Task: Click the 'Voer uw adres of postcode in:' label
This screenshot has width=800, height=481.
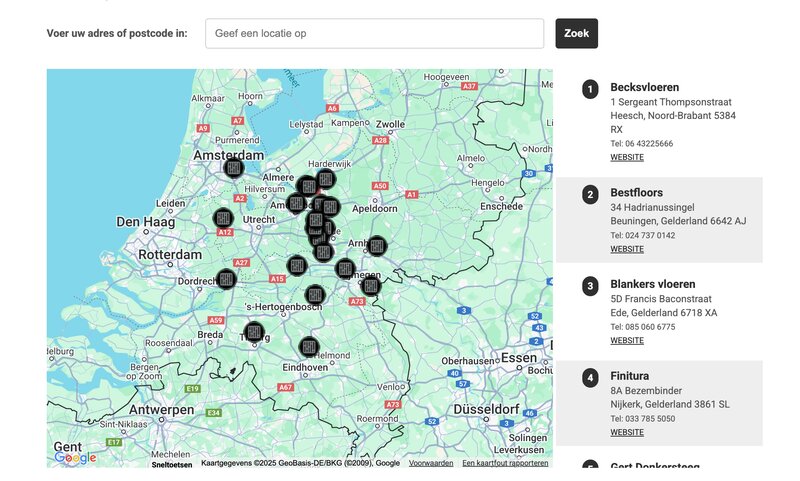Action: pyautogui.click(x=117, y=33)
